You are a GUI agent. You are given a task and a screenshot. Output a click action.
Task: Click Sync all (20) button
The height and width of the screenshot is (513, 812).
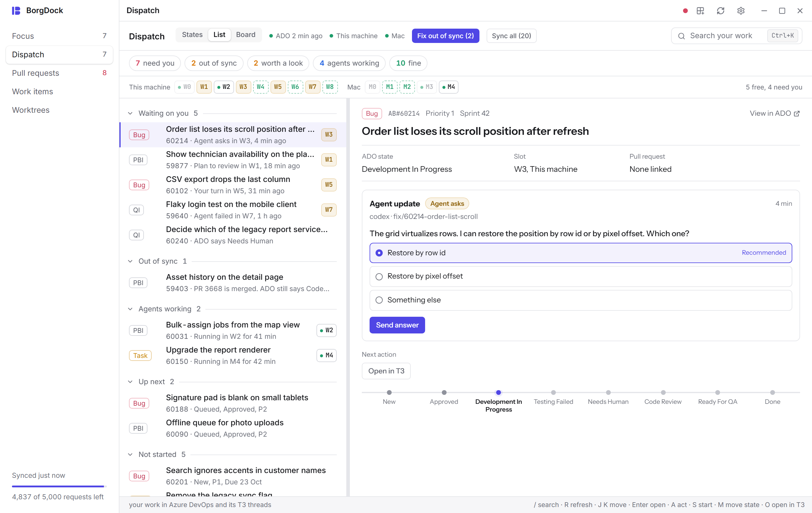click(511, 36)
